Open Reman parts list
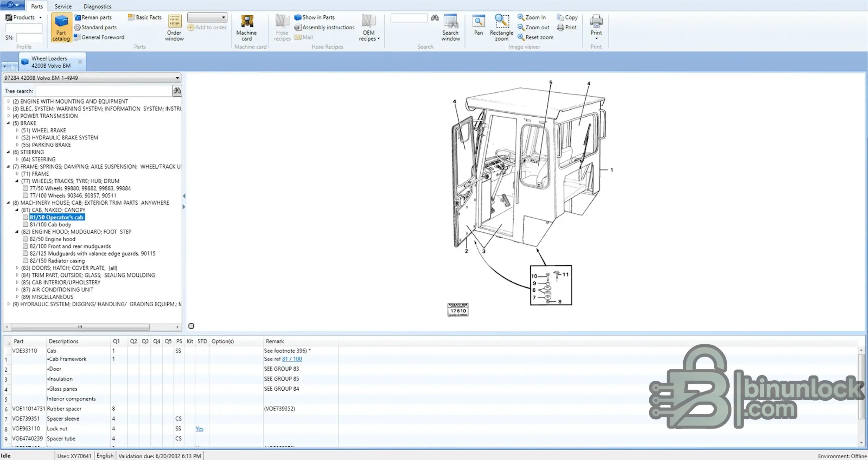The image size is (868, 460). pos(93,17)
